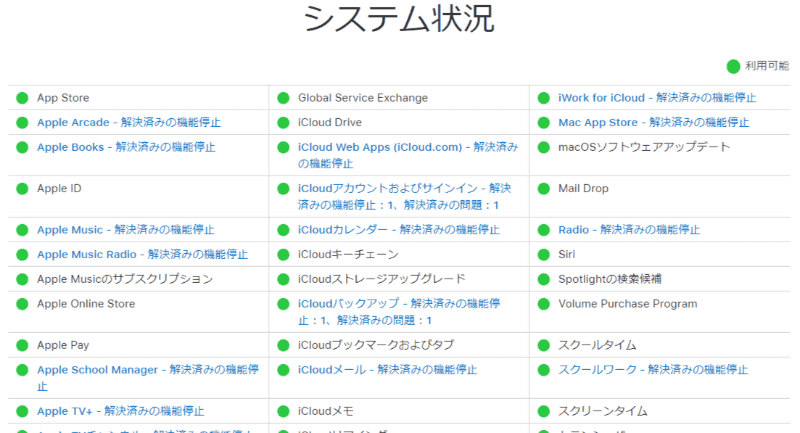Click status dot beside Apple Musicのサブスクリプション
This screenshot has height=433, width=800.
(x=22, y=279)
